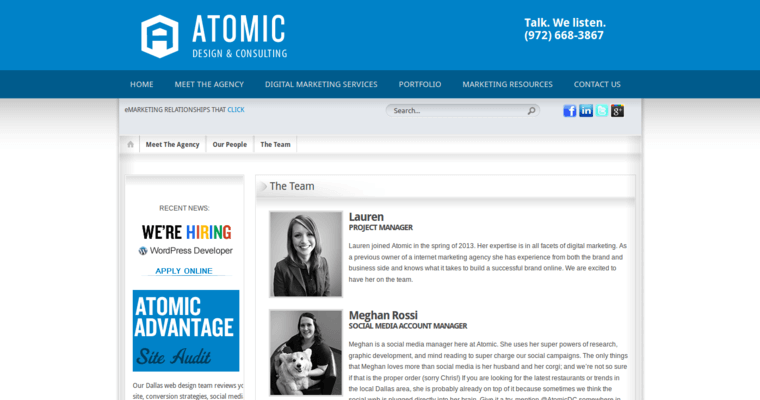The image size is (760, 400).
Task: Open the Facebook social icon
Action: tap(570, 111)
